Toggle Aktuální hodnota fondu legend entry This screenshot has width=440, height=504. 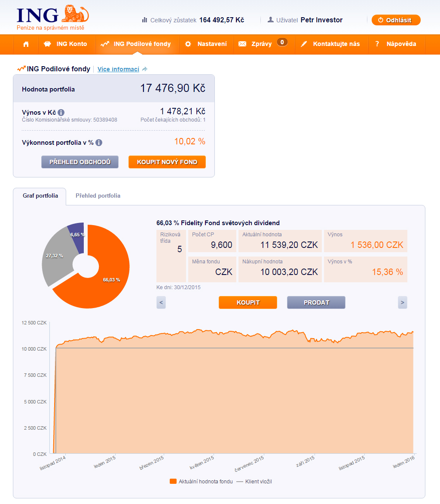[x=201, y=482]
